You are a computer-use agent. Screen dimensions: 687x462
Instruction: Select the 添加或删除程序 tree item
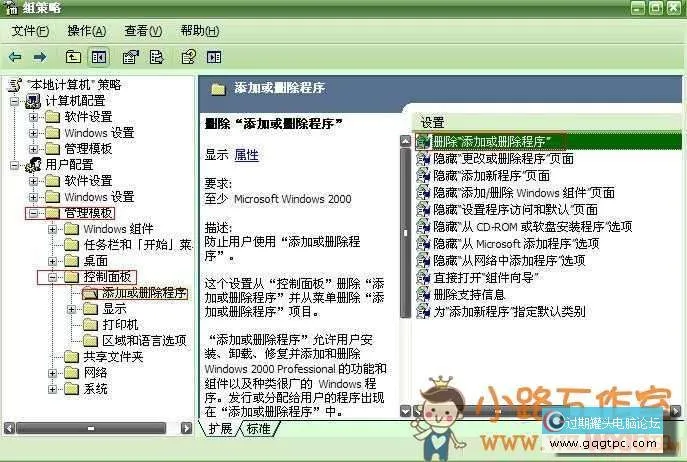[145, 293]
